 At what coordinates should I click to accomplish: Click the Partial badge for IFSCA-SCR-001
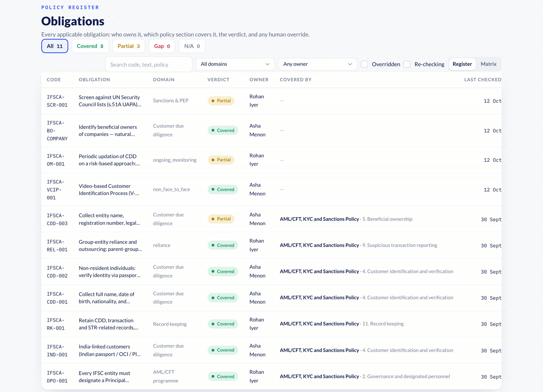click(x=221, y=101)
